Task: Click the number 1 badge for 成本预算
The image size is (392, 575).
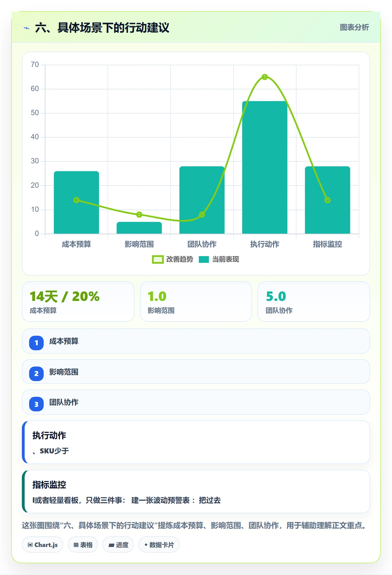Action: (x=36, y=343)
